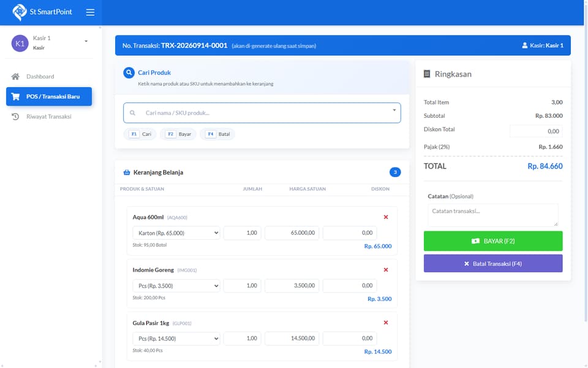Edit Aqua 600ml discount field
The height and width of the screenshot is (368, 588).
(x=350, y=233)
